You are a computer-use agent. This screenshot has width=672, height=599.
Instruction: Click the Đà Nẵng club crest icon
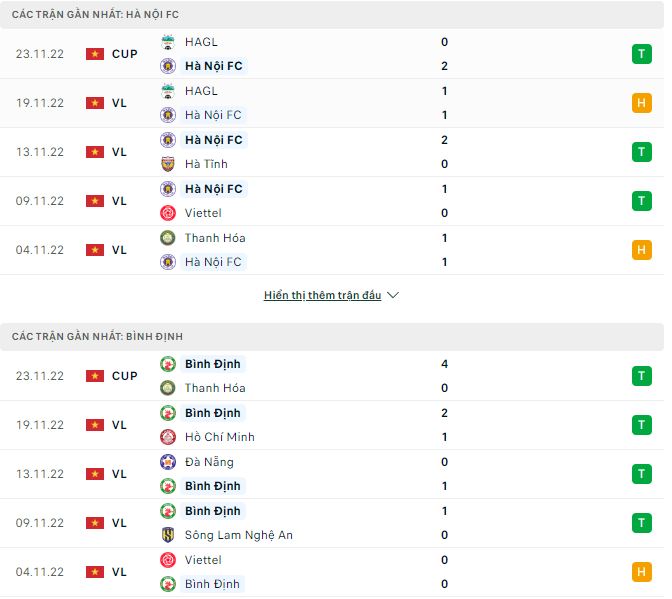(x=168, y=462)
